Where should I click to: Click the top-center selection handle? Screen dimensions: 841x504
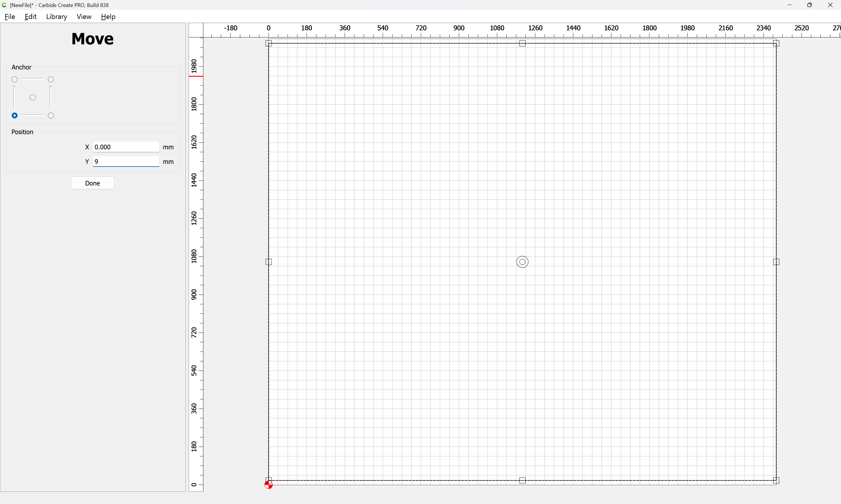pyautogui.click(x=522, y=43)
